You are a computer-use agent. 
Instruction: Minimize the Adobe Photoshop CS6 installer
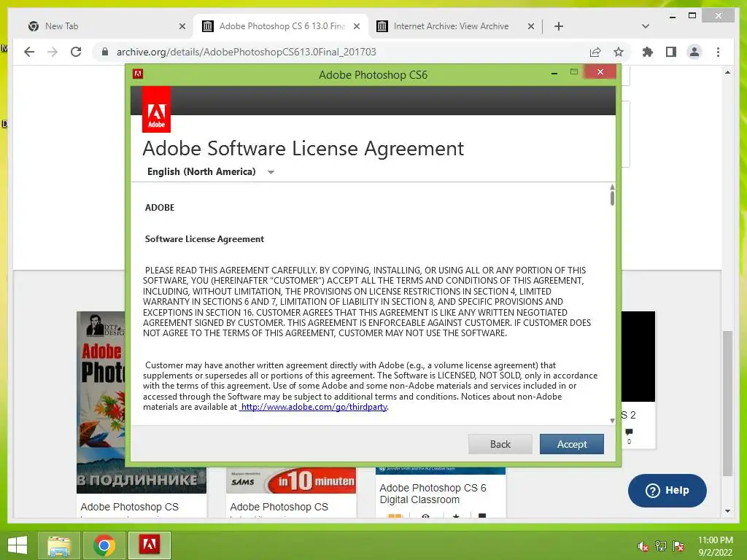click(x=554, y=73)
